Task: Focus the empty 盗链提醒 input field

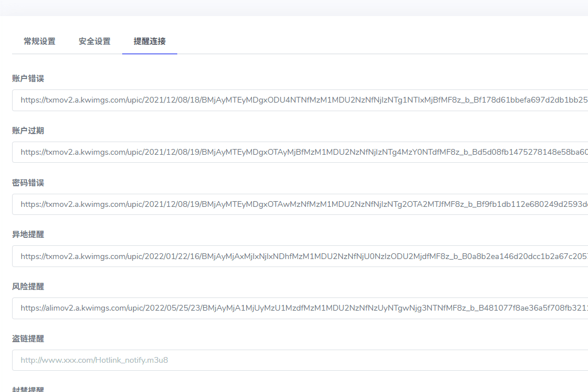Action: pyautogui.click(x=300, y=360)
